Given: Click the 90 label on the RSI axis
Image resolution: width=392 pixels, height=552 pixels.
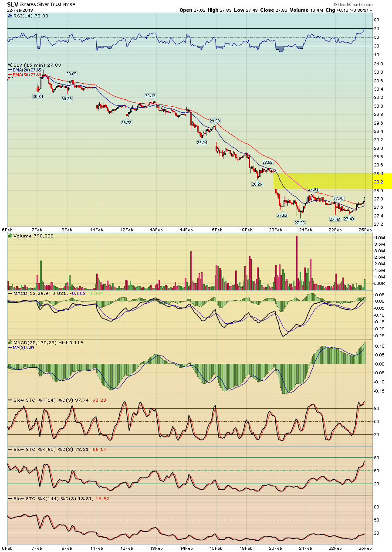Looking at the screenshot, I should [376, 20].
